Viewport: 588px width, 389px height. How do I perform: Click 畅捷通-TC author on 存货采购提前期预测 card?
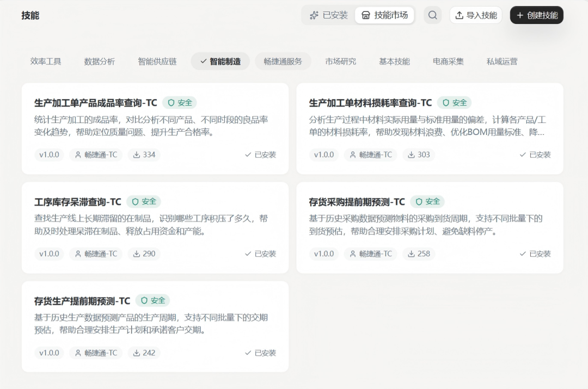[371, 254]
